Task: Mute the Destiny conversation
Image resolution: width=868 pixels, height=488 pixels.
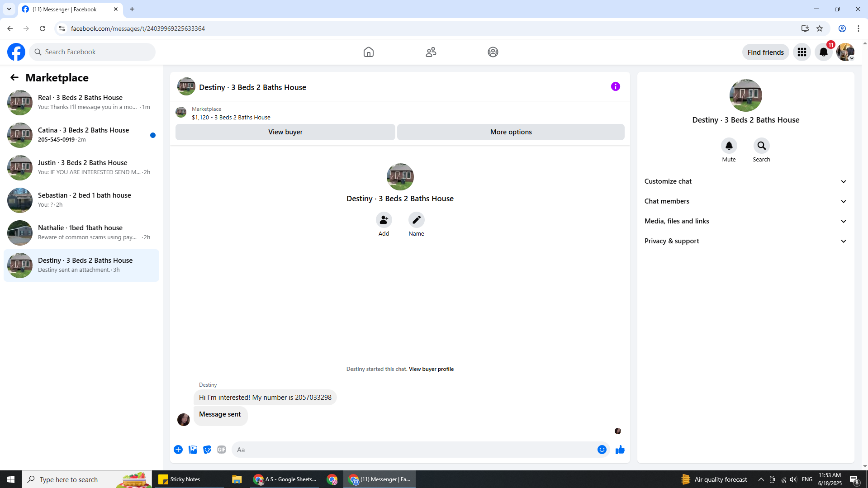Action: [729, 146]
